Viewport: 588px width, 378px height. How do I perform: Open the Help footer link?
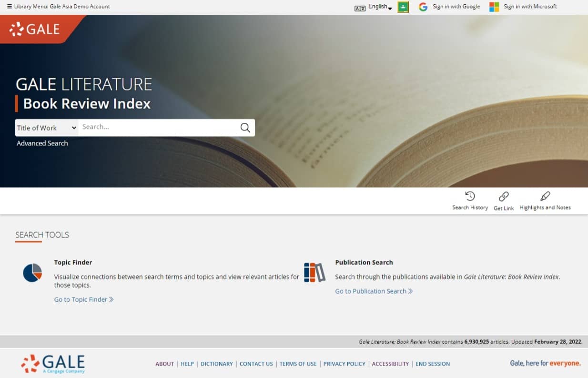coord(187,364)
